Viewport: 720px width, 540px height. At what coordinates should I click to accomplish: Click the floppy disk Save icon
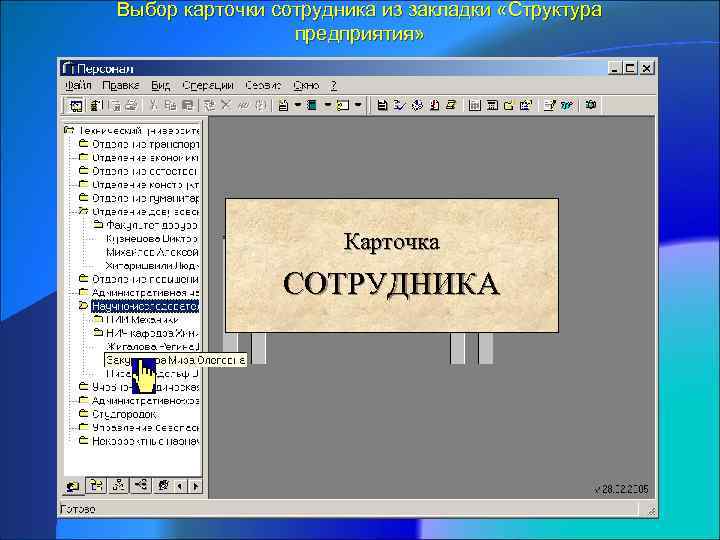(382, 105)
